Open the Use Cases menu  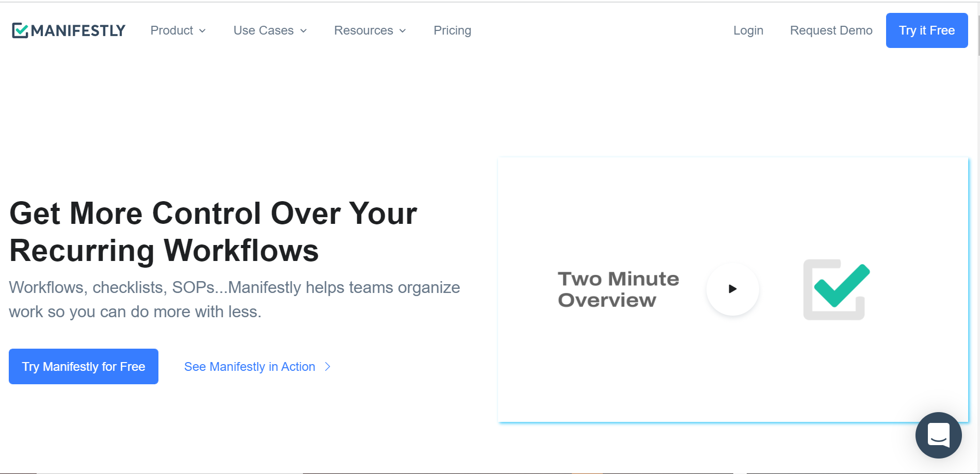click(x=263, y=30)
